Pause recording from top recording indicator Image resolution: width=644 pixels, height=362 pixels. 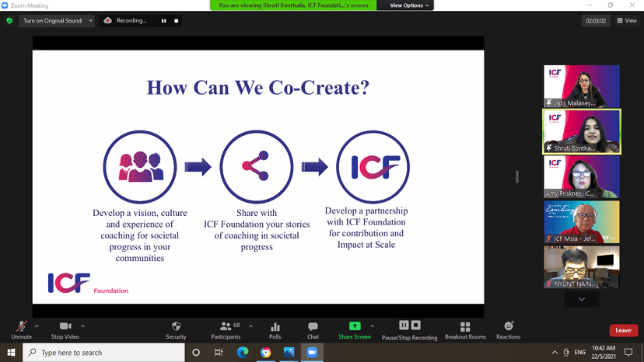164,20
